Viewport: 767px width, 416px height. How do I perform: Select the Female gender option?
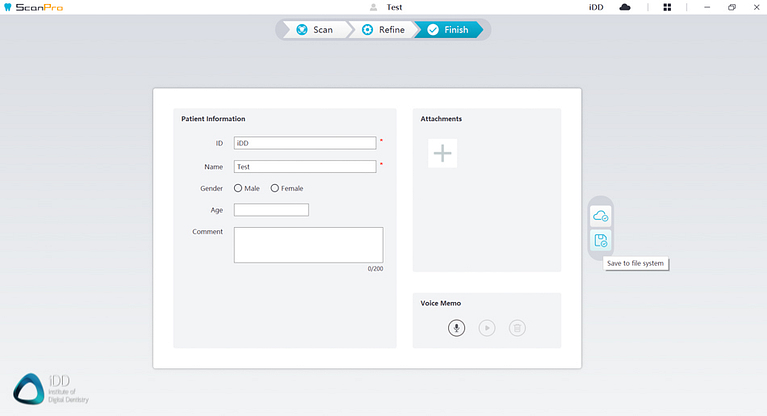pos(275,188)
